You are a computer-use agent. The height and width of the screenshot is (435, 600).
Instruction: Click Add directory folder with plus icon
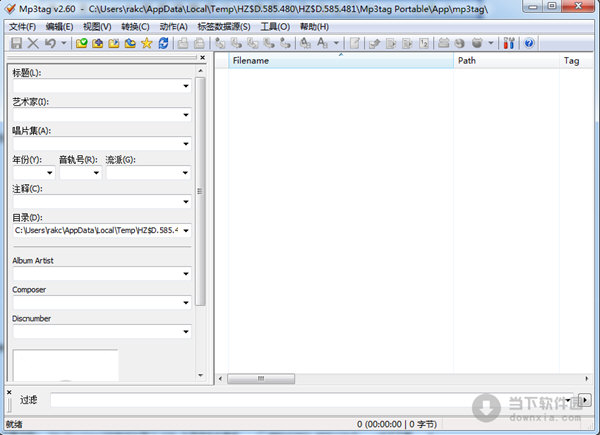98,43
